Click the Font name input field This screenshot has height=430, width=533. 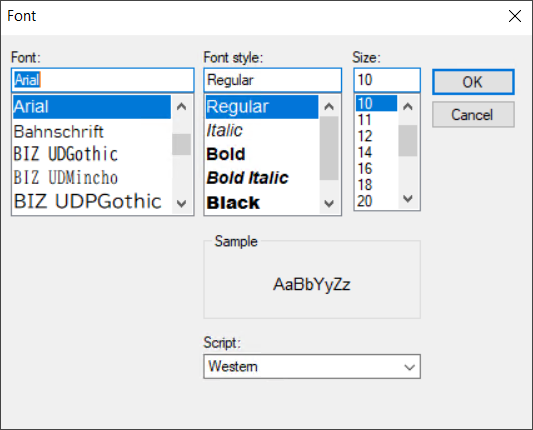pyautogui.click(x=103, y=80)
